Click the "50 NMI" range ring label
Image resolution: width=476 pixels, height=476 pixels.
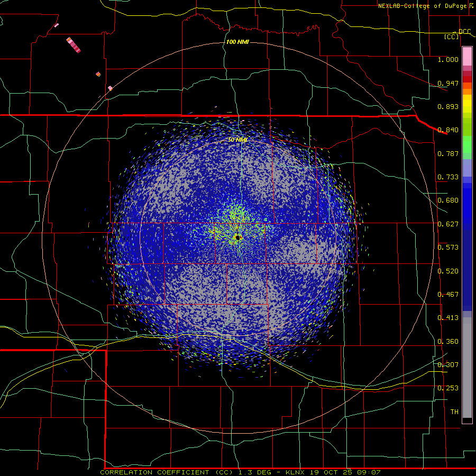pos(237,140)
